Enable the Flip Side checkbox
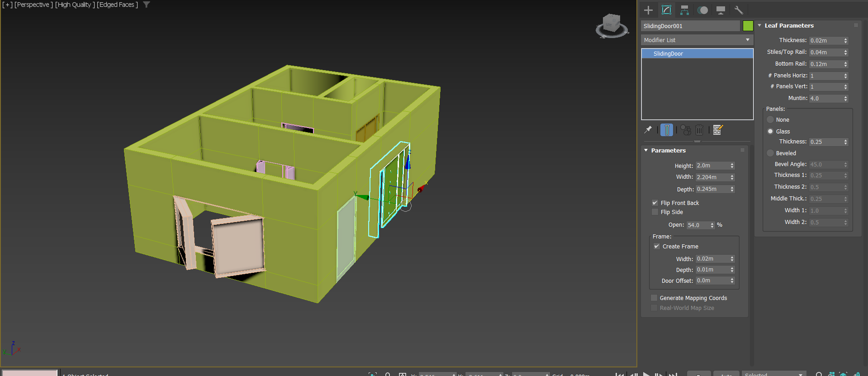This screenshot has width=868, height=376. 655,212
